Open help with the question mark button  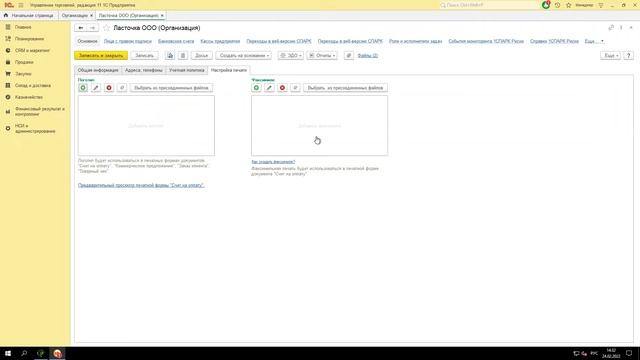click(x=629, y=56)
